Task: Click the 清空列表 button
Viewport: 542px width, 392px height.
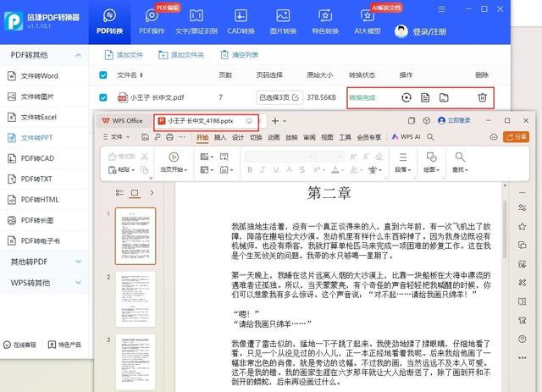Action: tap(240, 55)
